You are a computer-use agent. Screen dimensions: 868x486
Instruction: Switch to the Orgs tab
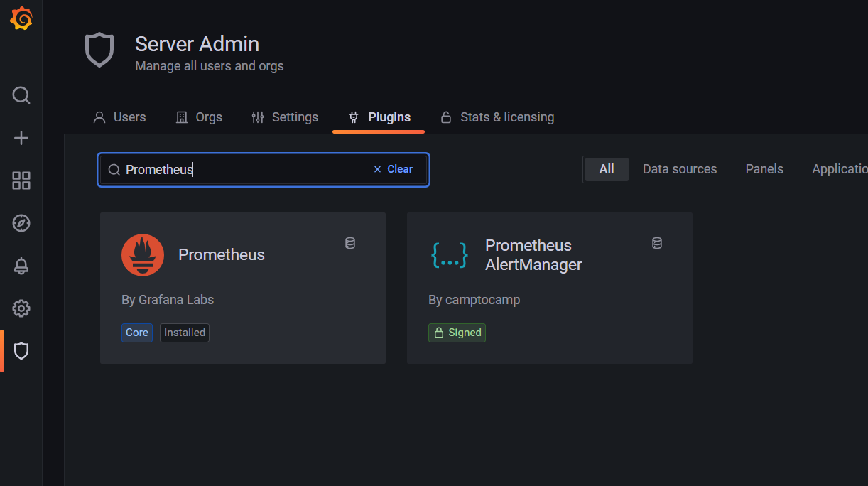coord(199,117)
